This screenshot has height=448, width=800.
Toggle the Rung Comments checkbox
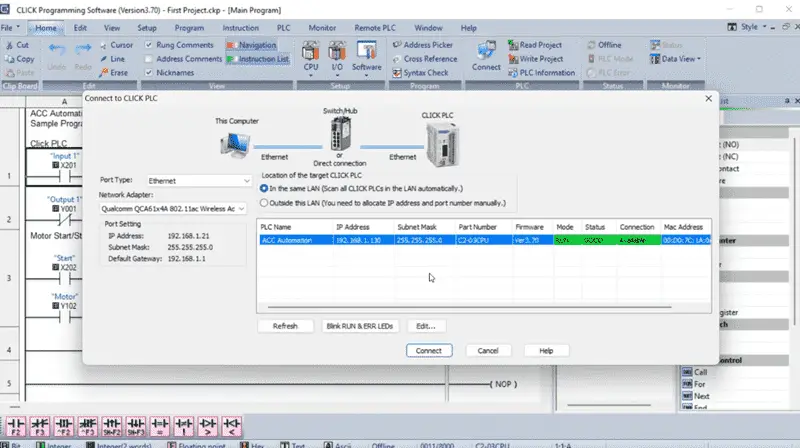pyautogui.click(x=148, y=45)
